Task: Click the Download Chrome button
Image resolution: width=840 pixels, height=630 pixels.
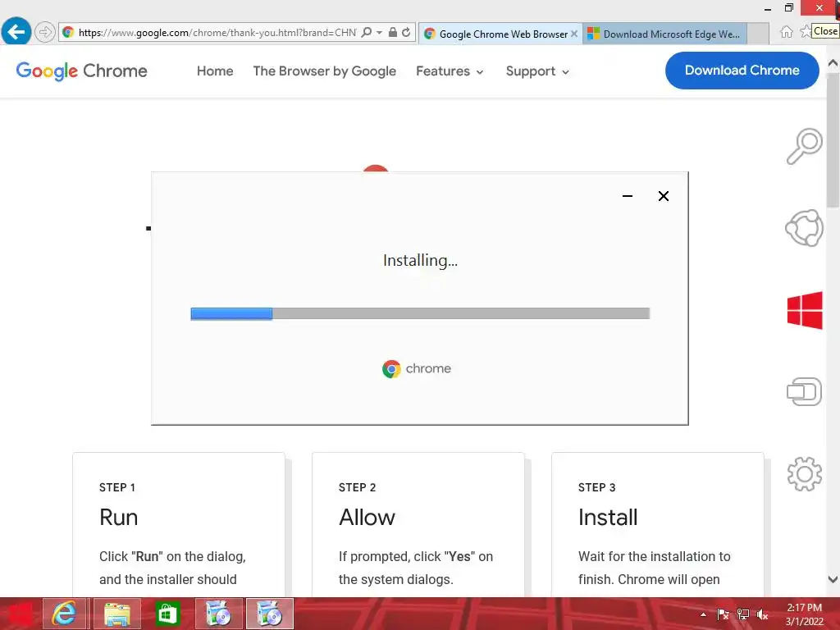Action: 742,71
